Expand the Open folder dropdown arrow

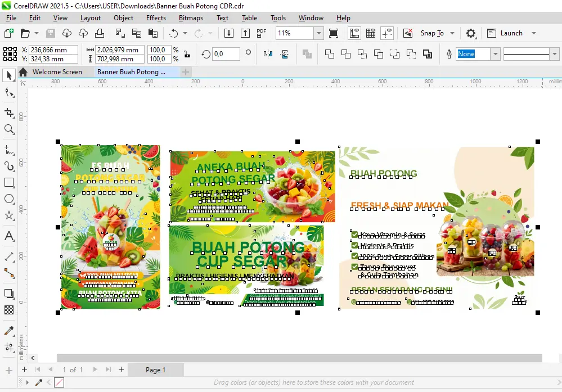click(x=36, y=33)
